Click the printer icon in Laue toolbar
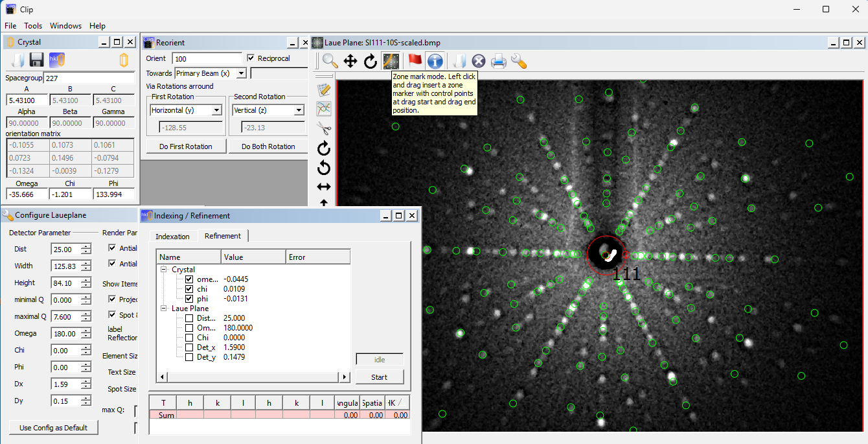Viewport: 868px width, 444px height. pos(498,61)
